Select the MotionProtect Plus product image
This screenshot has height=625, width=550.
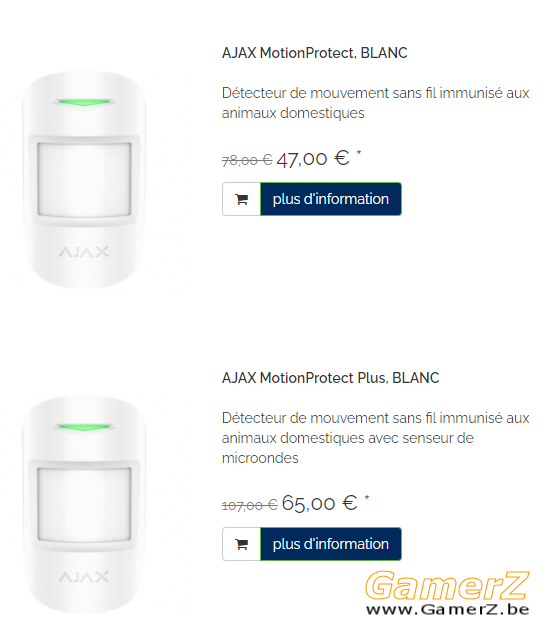coord(84,504)
